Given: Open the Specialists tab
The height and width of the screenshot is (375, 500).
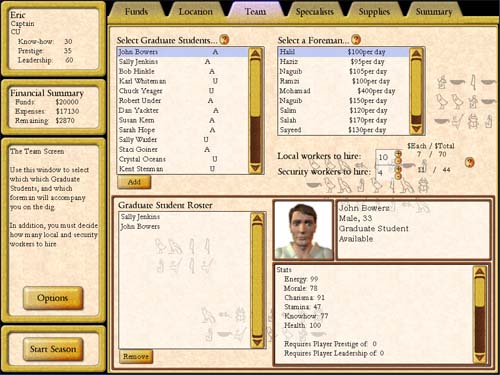Looking at the screenshot, I should [314, 12].
